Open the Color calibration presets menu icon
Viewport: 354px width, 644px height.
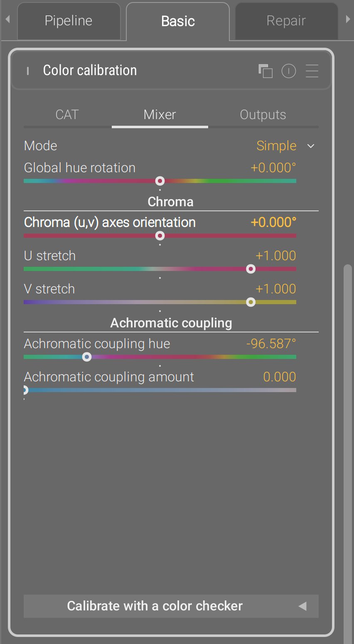312,71
